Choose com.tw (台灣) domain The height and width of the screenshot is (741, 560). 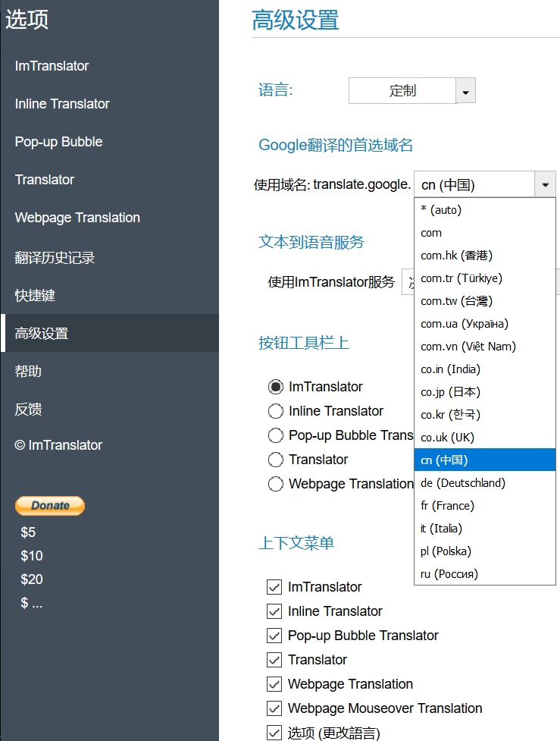(485, 300)
